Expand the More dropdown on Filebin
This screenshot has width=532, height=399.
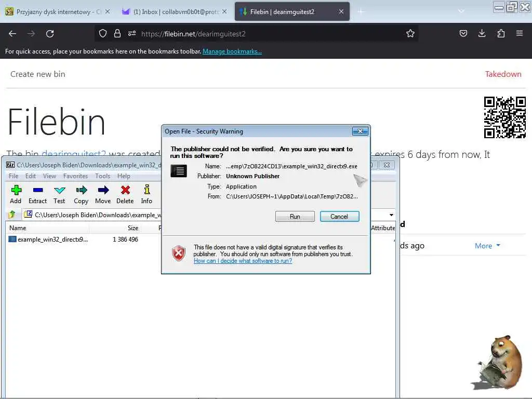click(x=487, y=246)
